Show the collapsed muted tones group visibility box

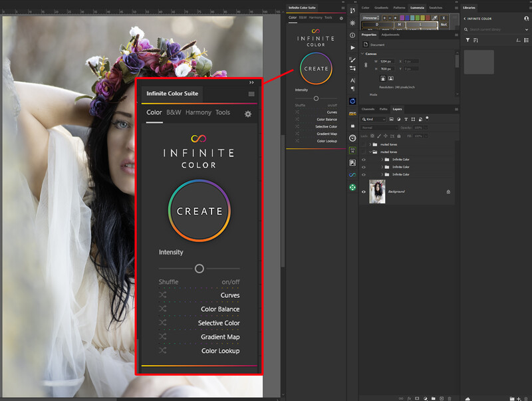pos(363,144)
